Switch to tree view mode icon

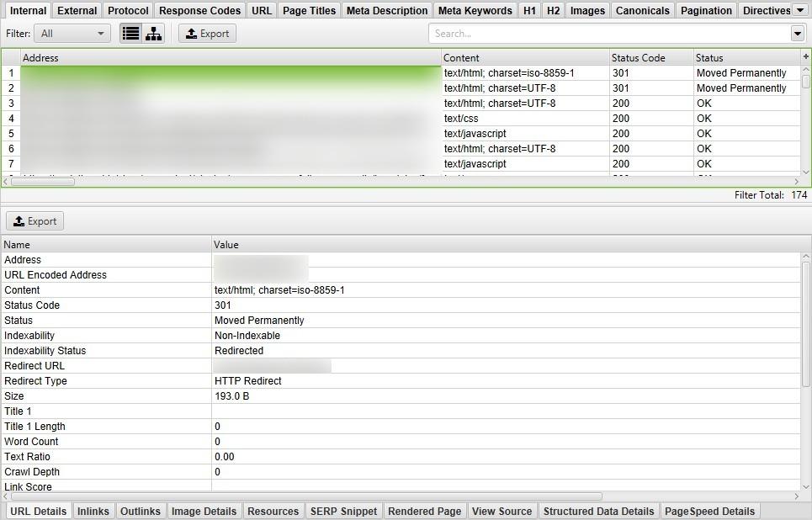(153, 34)
